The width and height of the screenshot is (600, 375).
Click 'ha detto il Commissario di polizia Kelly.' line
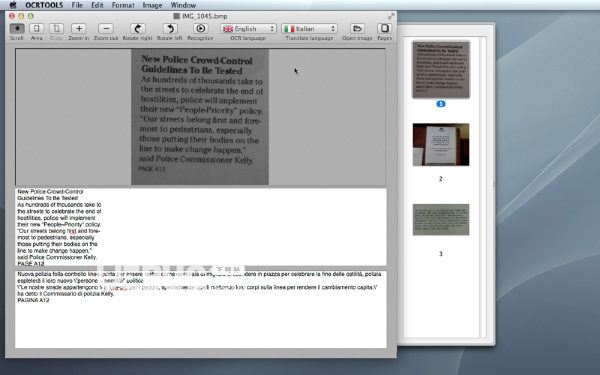coord(65,294)
